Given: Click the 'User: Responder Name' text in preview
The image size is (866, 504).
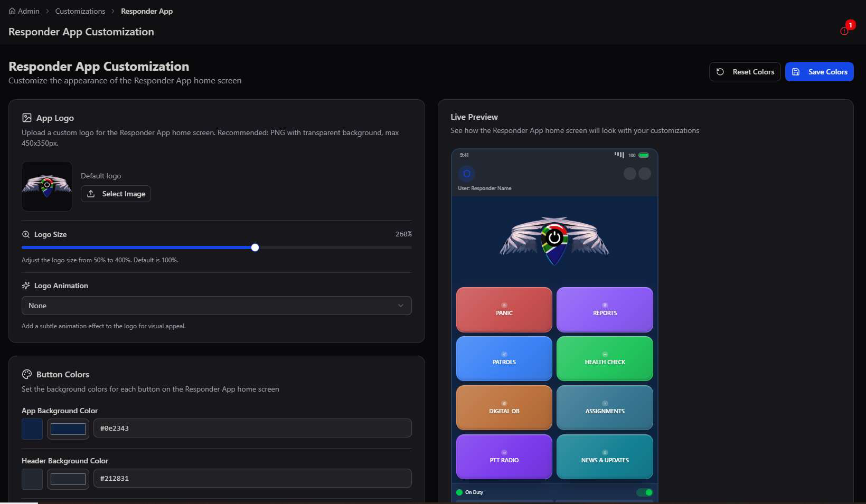Looking at the screenshot, I should click(485, 188).
